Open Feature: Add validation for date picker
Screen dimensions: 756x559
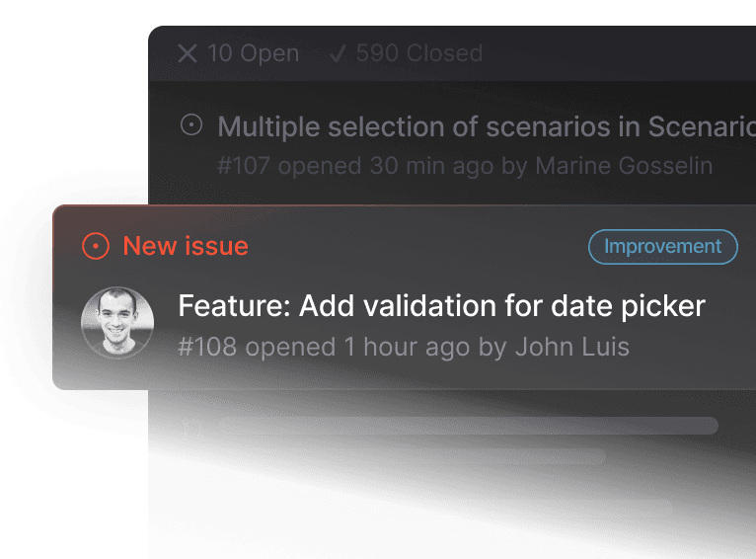441,306
